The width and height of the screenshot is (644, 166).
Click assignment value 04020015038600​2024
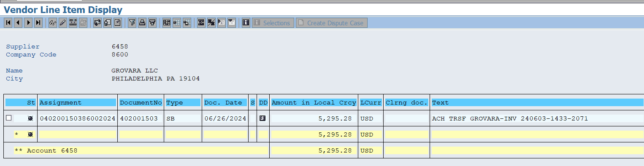[77, 118]
